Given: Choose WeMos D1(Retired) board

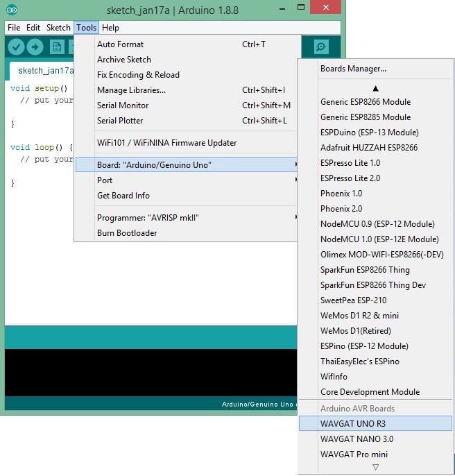Looking at the screenshot, I should 375,331.
